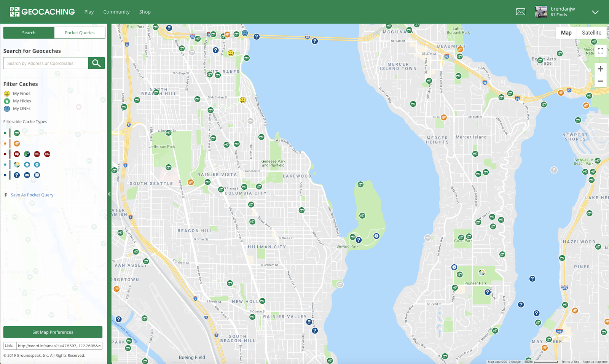This screenshot has width=609, height=364.
Task: Filter by EarthCache type icon
Action: point(17,165)
